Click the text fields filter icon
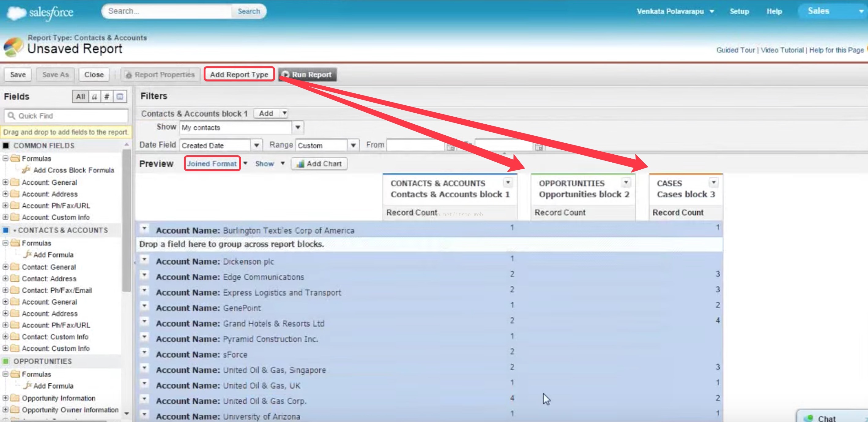Image resolution: width=868 pixels, height=422 pixels. (94, 97)
